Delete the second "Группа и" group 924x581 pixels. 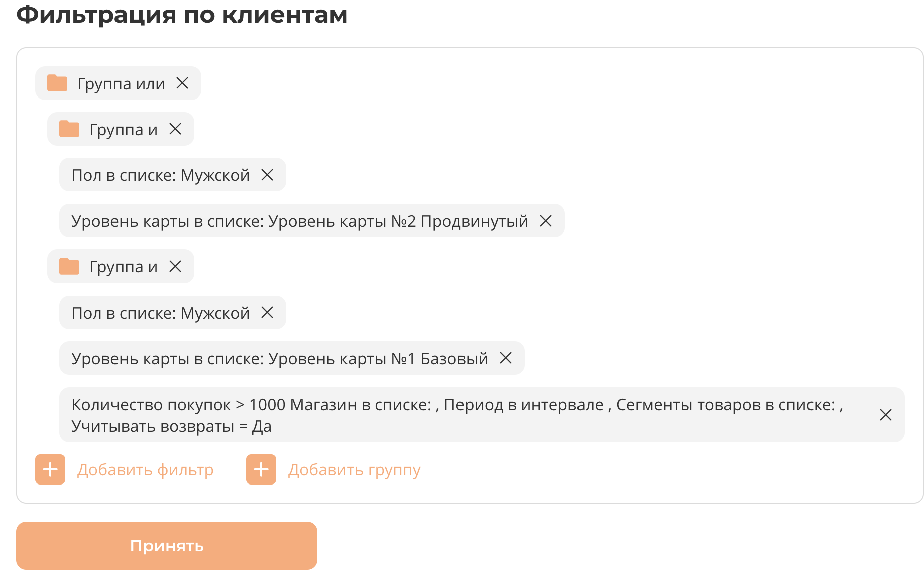[x=175, y=266]
